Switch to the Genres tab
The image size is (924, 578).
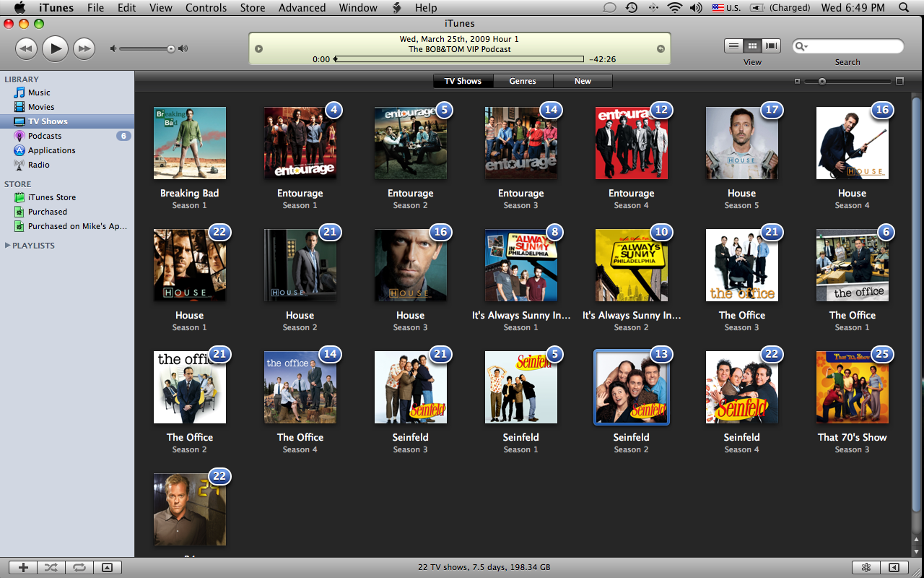pyautogui.click(x=523, y=81)
